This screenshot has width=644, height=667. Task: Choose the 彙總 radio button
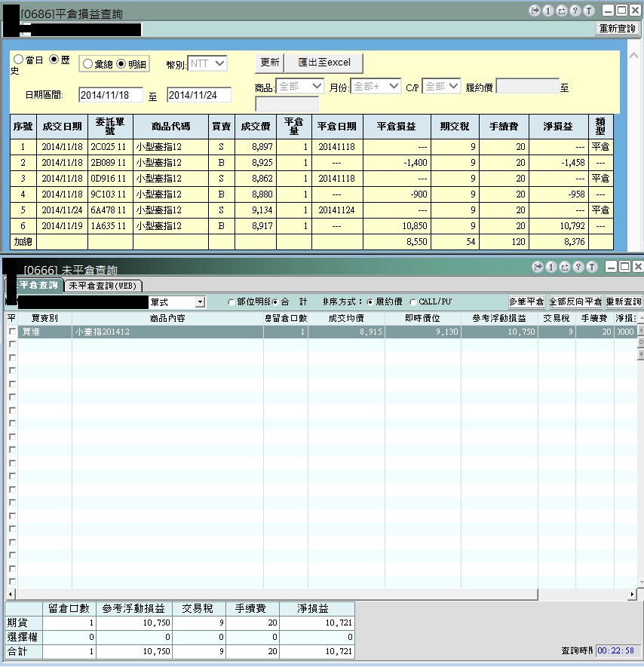click(87, 64)
